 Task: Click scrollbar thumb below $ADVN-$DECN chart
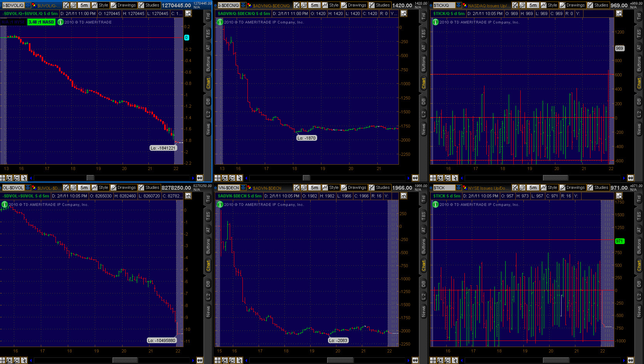click(340, 360)
